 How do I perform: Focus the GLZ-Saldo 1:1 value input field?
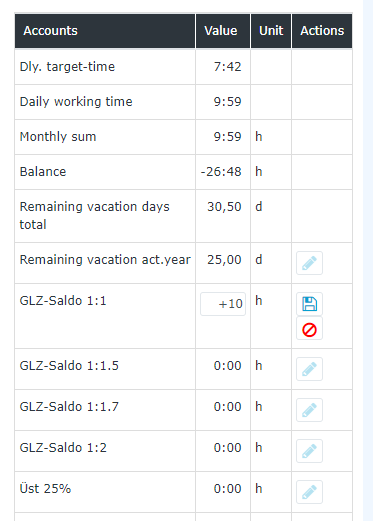223,304
